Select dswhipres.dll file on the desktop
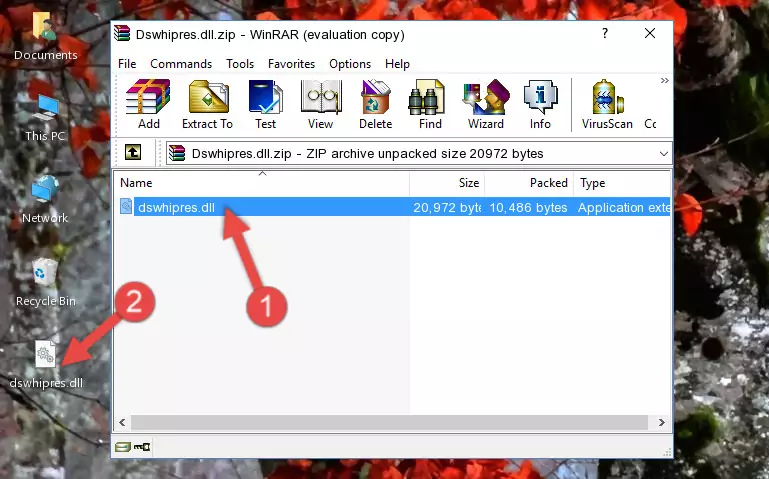 pos(46,365)
